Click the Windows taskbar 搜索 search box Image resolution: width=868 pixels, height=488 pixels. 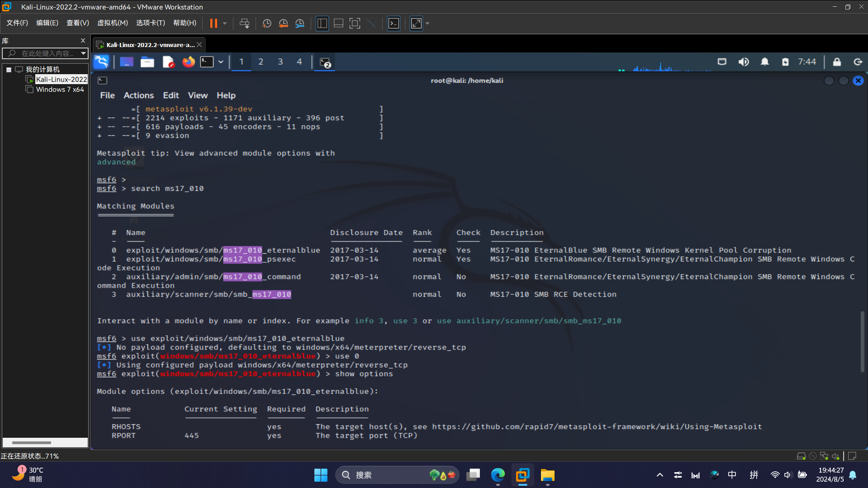click(x=397, y=475)
